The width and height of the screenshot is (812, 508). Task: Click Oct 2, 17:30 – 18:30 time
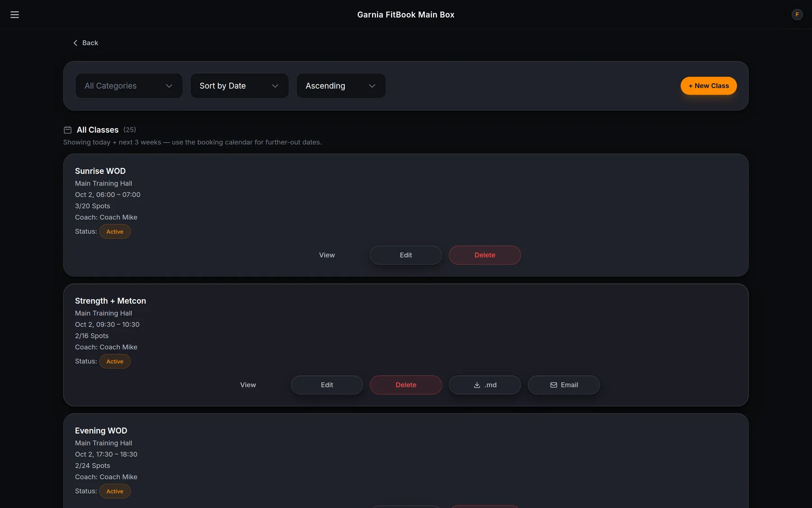click(x=106, y=454)
